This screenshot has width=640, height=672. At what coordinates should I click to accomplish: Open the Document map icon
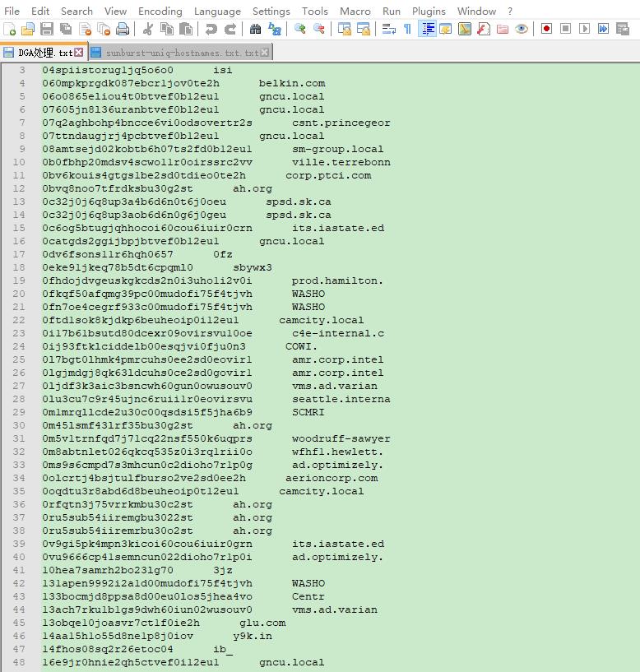(x=465, y=29)
